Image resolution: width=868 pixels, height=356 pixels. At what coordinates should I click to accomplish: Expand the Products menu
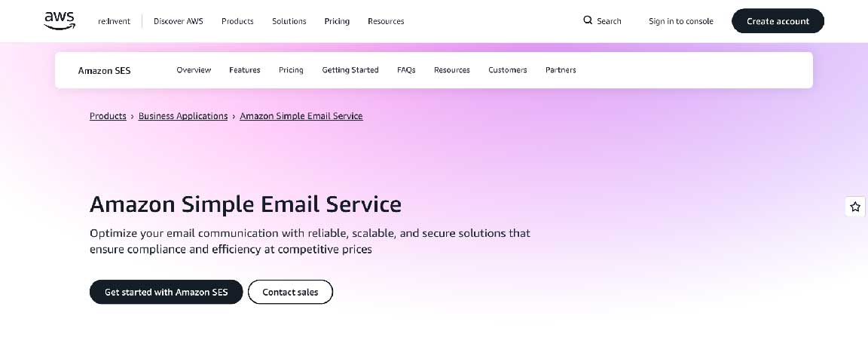coord(237,21)
